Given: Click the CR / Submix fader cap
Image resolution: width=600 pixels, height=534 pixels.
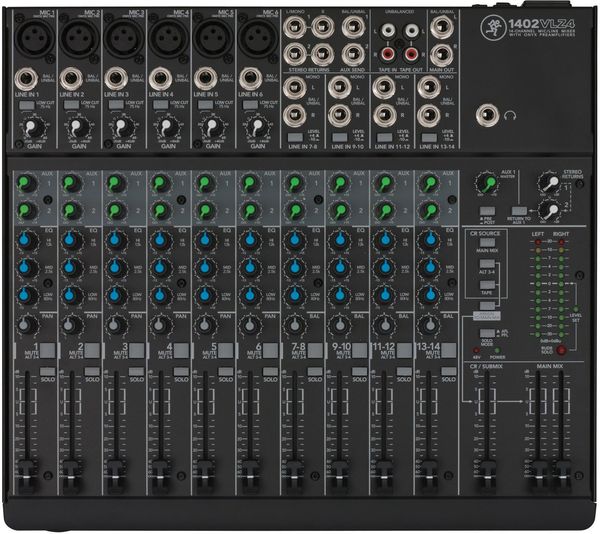Looking at the screenshot, I should coord(487,477).
